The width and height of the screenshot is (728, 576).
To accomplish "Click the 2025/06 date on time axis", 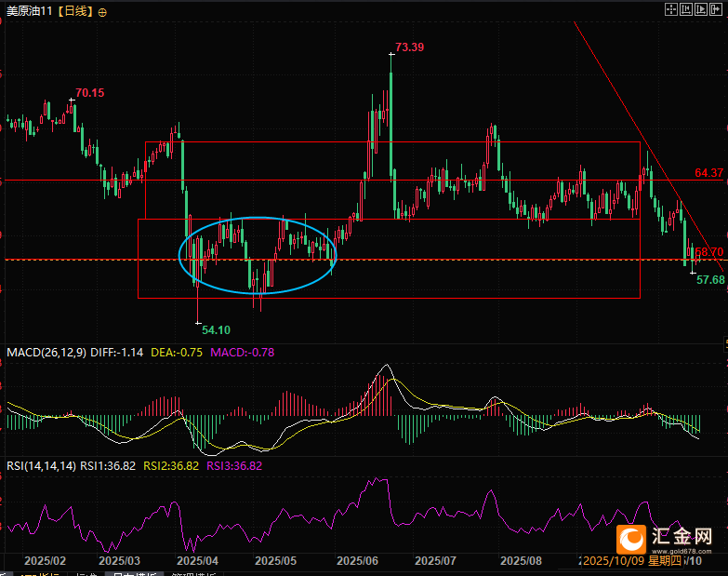I will (355, 561).
